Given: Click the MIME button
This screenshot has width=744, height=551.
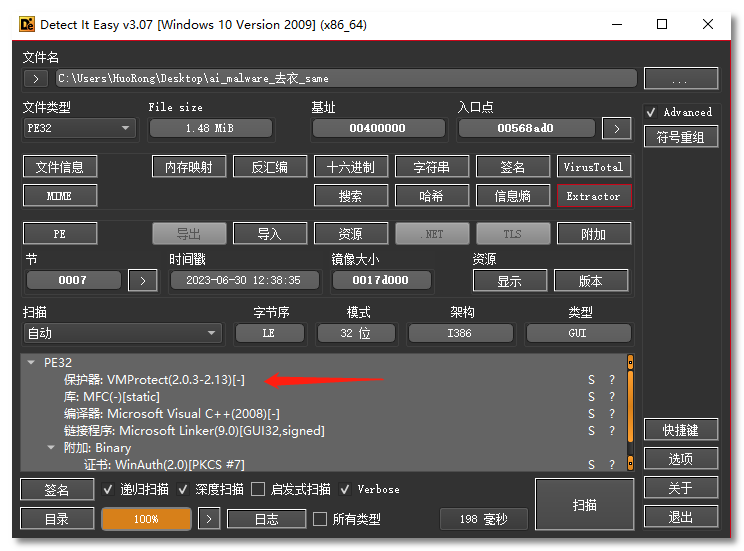Looking at the screenshot, I should (x=60, y=196).
